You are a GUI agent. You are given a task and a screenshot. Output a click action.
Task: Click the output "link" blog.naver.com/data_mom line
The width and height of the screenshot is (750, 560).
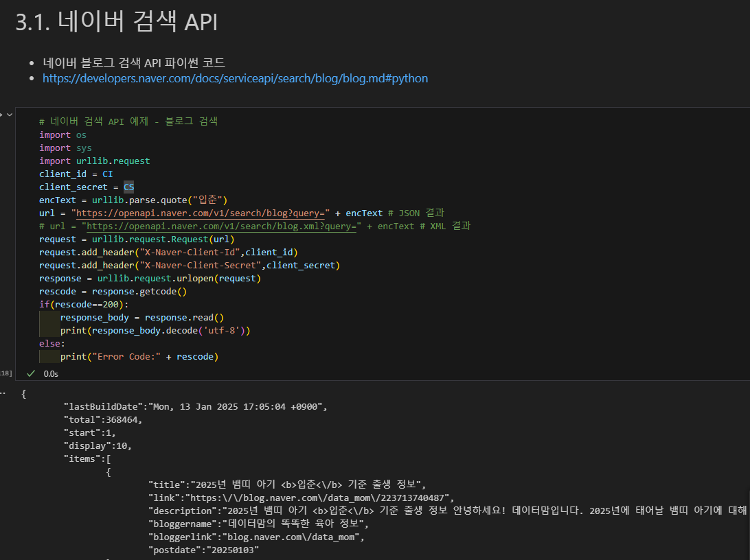(302, 498)
